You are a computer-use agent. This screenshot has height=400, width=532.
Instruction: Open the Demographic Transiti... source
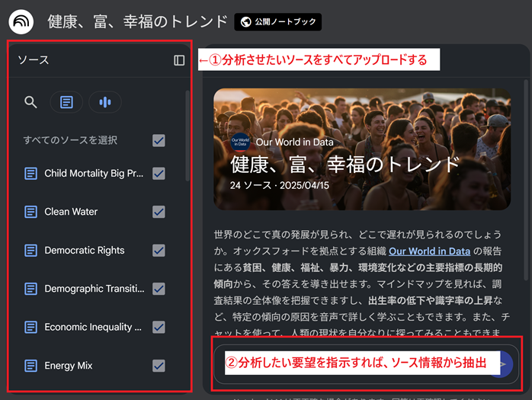point(95,289)
